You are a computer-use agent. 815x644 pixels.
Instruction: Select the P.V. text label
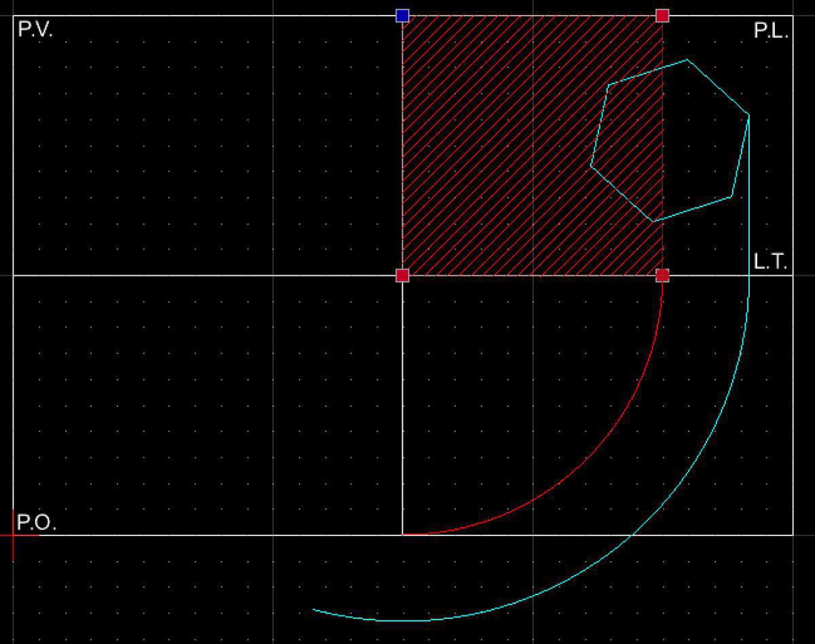tap(35, 30)
